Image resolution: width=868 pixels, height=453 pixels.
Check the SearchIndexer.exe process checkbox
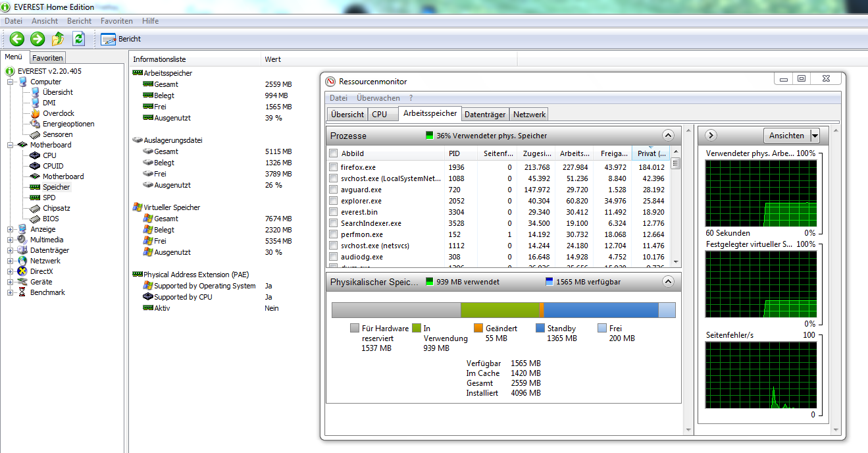(334, 223)
